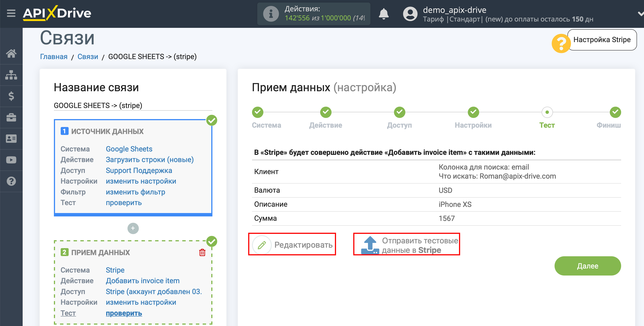Open the contact card icon in sidebar
Image resolution: width=644 pixels, height=326 pixels.
tap(11, 139)
